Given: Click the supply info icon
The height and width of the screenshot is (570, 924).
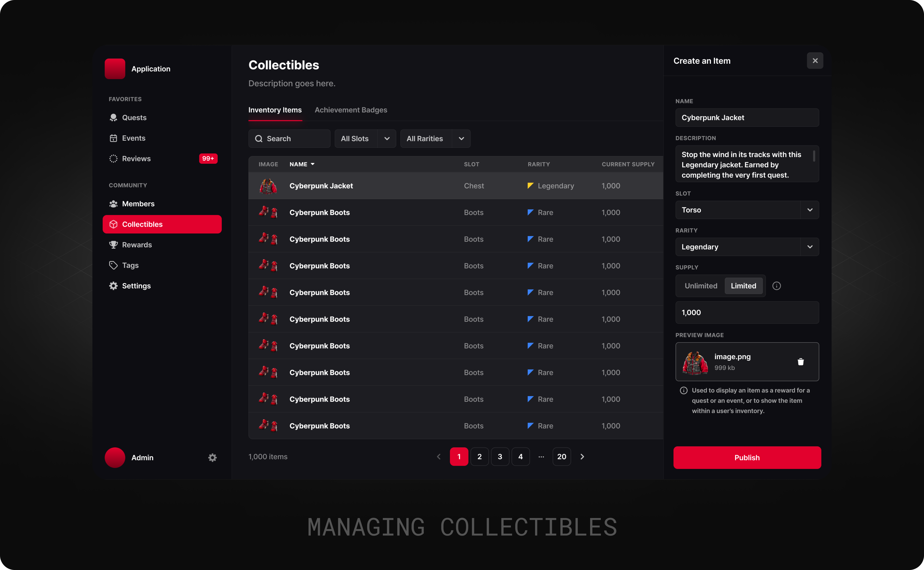Looking at the screenshot, I should (x=776, y=286).
